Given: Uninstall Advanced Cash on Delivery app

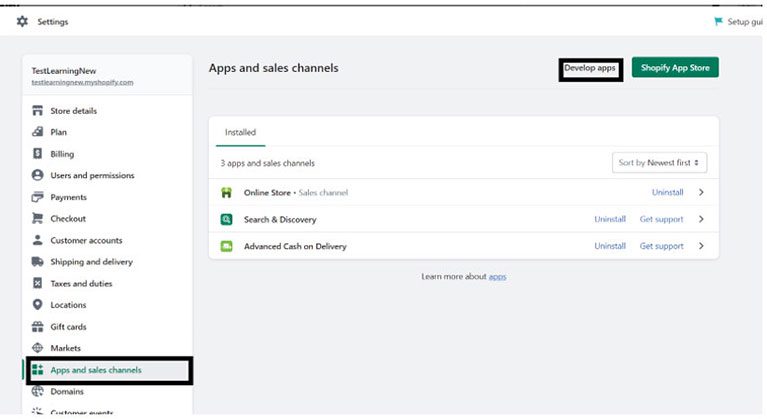Looking at the screenshot, I should [x=610, y=246].
